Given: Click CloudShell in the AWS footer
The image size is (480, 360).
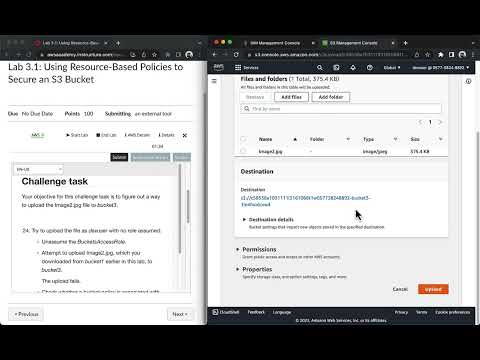Looking at the screenshot, I should click(226, 312).
